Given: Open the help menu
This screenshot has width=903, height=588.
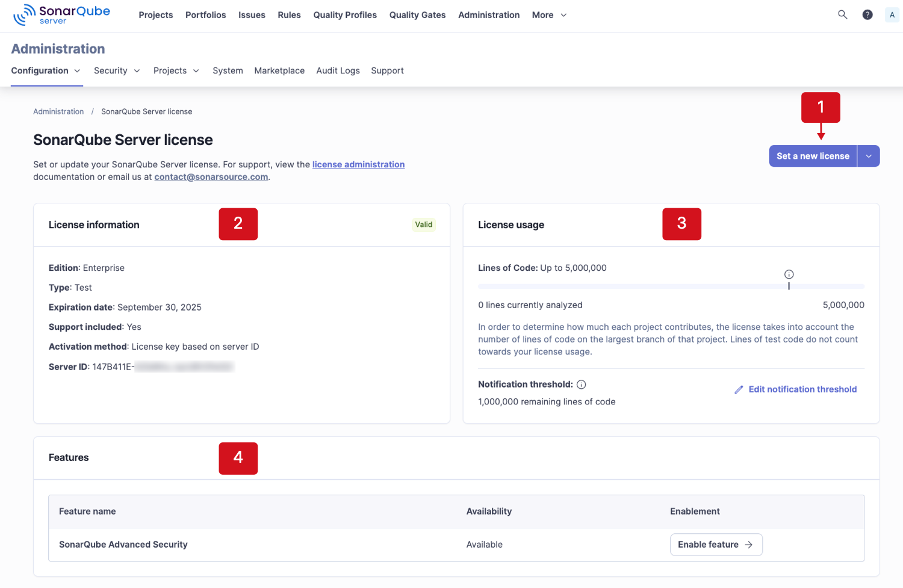Looking at the screenshot, I should [867, 14].
